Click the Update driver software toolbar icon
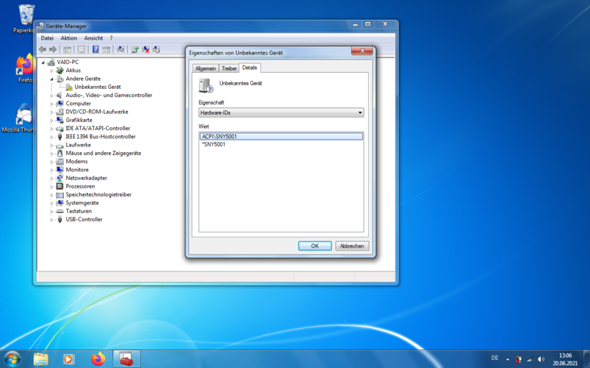The width and height of the screenshot is (590, 368). [135, 49]
